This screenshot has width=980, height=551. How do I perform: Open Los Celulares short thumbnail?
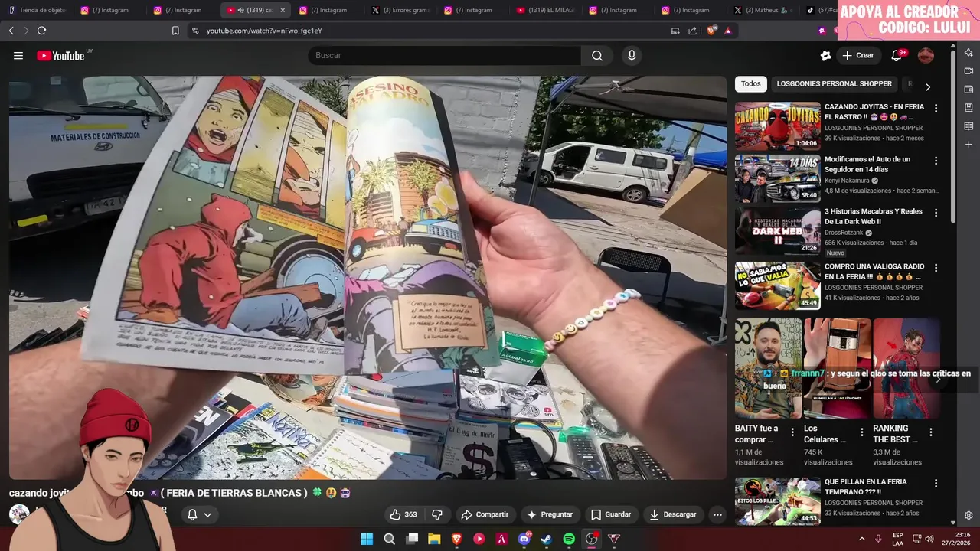click(838, 369)
